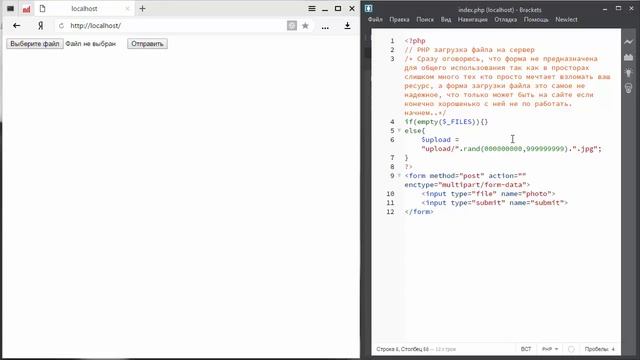
Task: Open the browser three-dots menu
Action: (x=325, y=27)
